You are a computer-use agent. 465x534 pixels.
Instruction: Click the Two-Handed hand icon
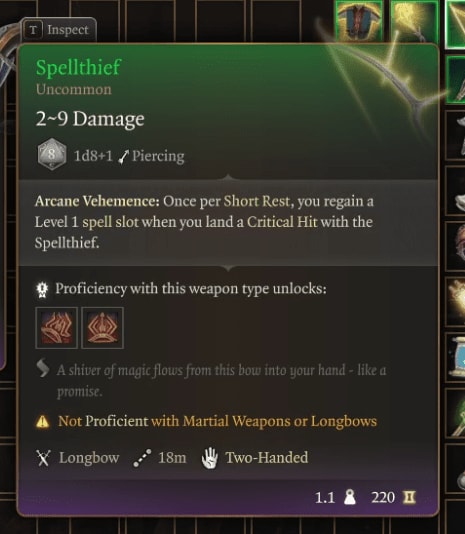[210, 458]
